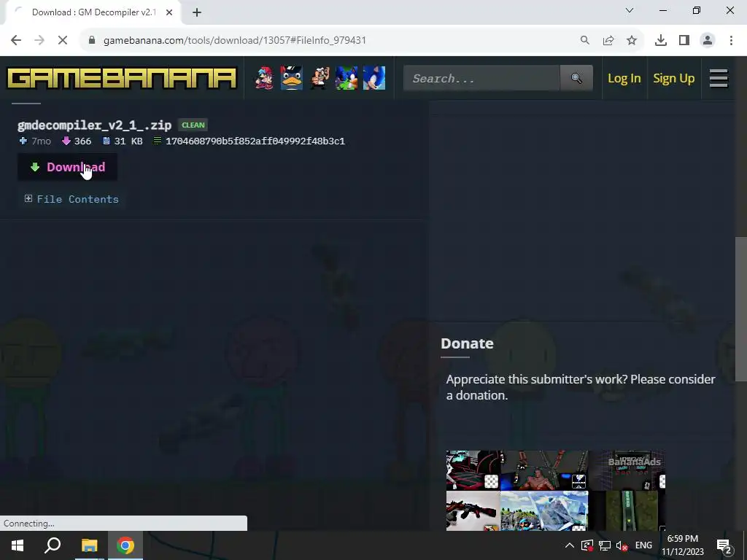Viewport: 747px width, 560px height.
Task: Open the rifle weapon ad thumbnail
Action: tap(473, 511)
